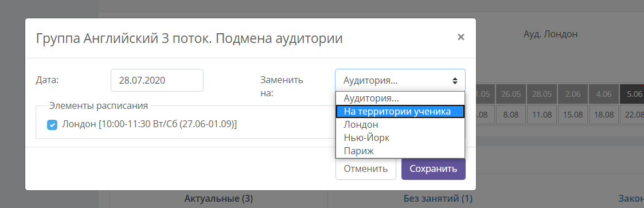This screenshot has height=208, width=644.
Task: Click the 18.08 date cell
Action: click(x=604, y=115)
